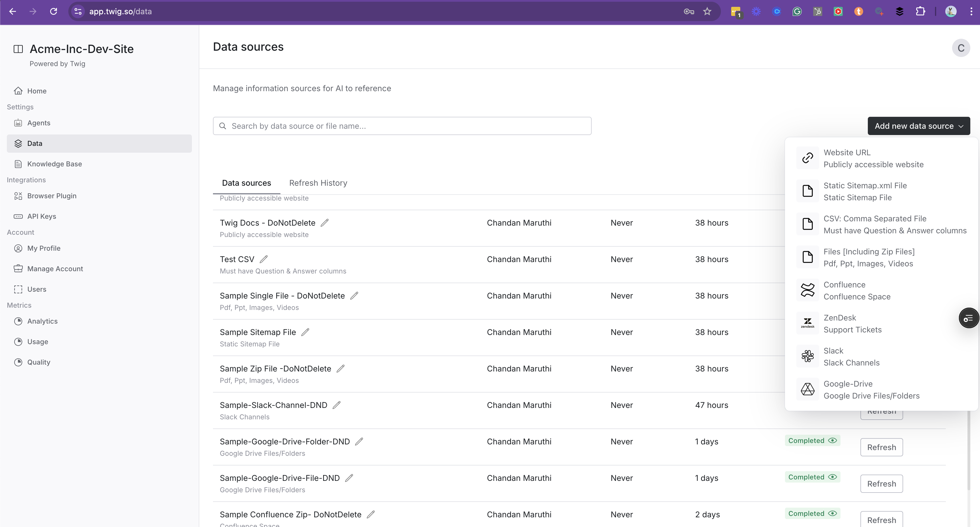Open the user avatar C menu

[961, 48]
